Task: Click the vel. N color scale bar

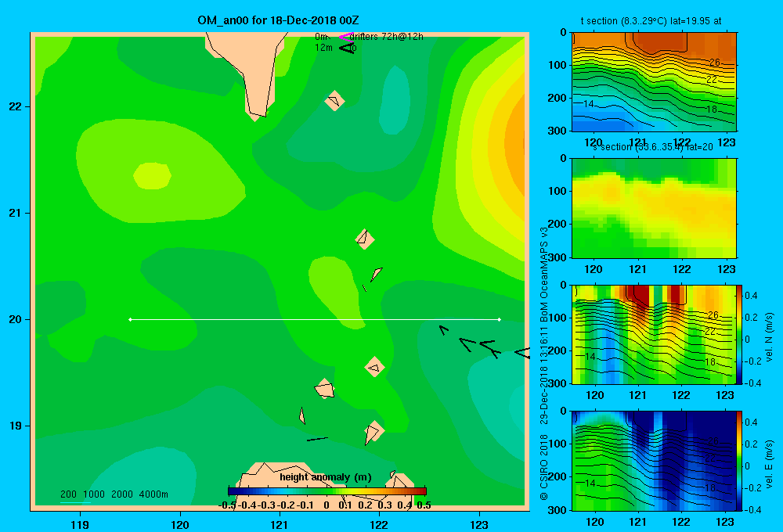Action: click(x=739, y=334)
